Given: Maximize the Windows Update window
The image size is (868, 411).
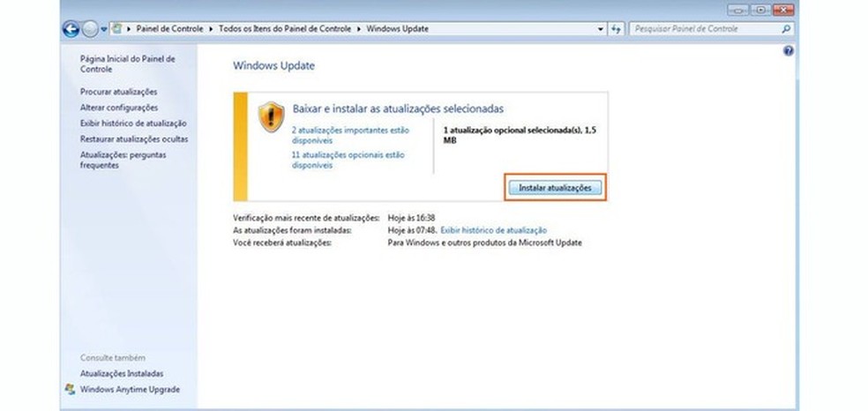Looking at the screenshot, I should click(760, 10).
